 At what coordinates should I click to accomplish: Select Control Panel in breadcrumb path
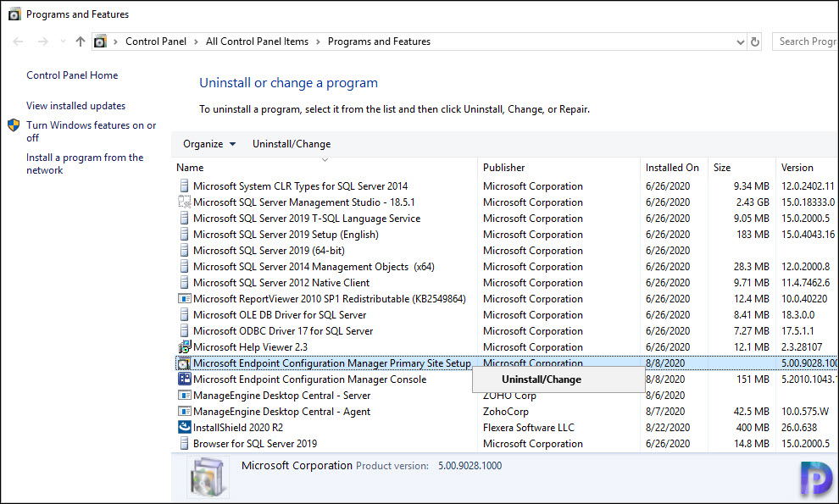tap(156, 42)
